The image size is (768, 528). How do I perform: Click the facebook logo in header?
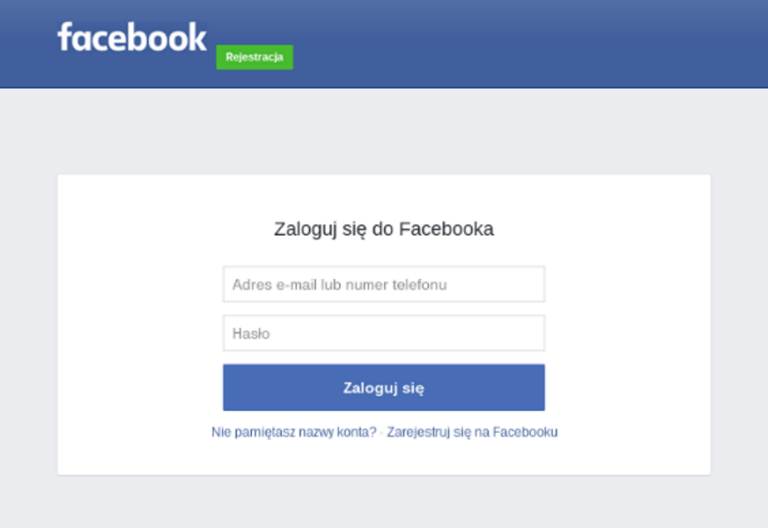(x=132, y=37)
